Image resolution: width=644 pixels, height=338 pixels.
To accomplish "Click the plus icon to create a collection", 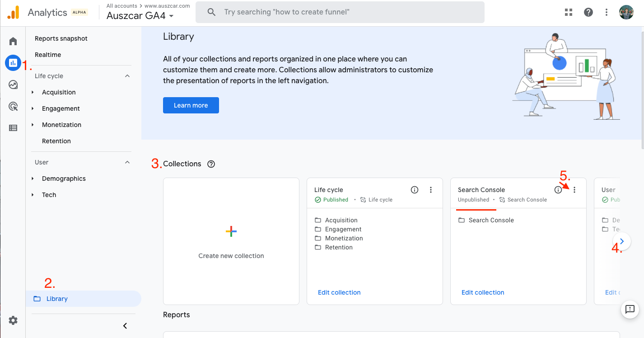I will [x=231, y=232].
